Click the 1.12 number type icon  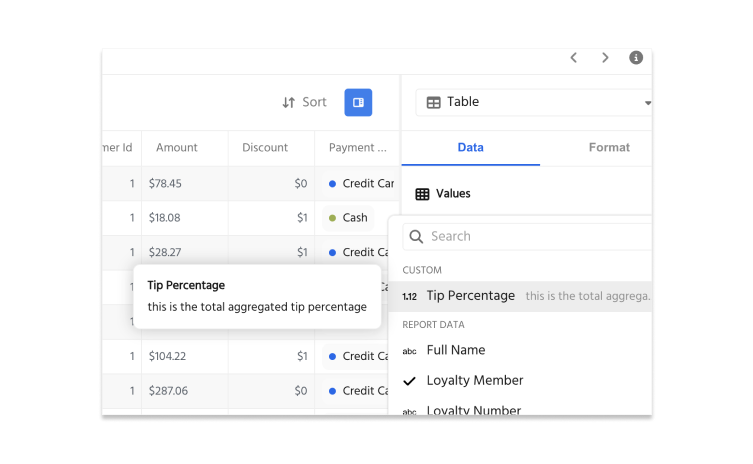(x=410, y=297)
